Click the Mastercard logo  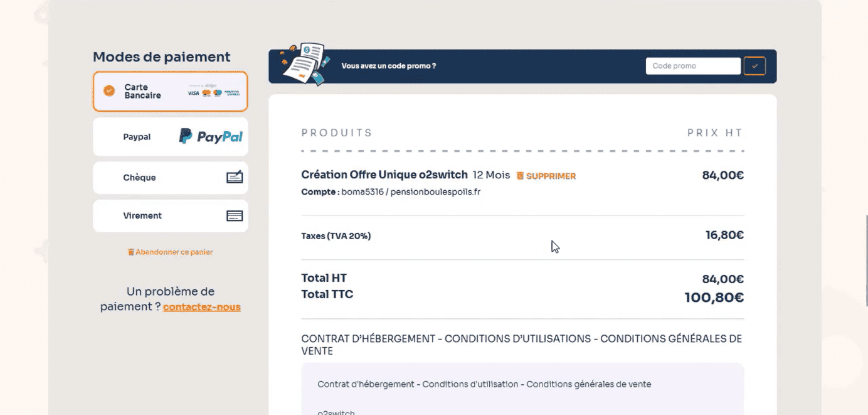click(x=206, y=93)
